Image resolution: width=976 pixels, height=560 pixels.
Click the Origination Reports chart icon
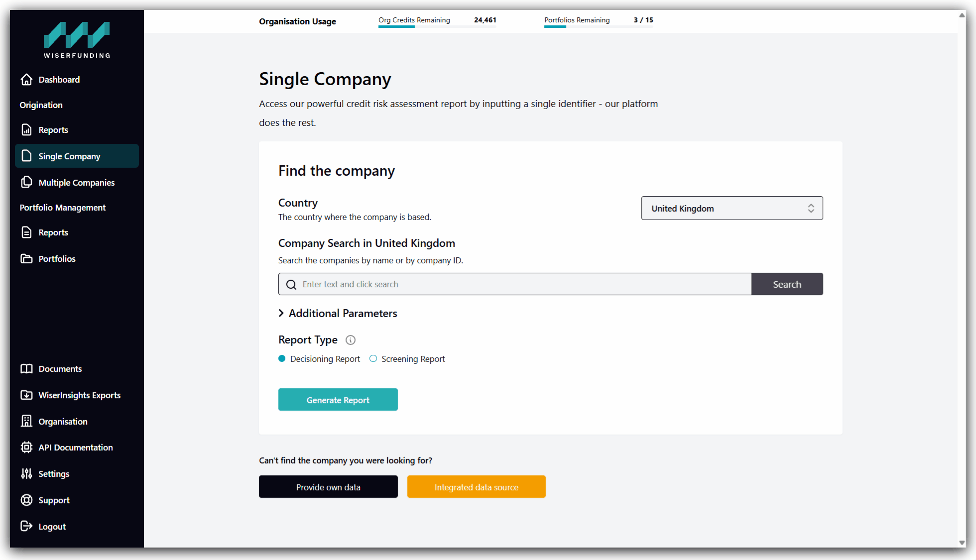click(26, 130)
